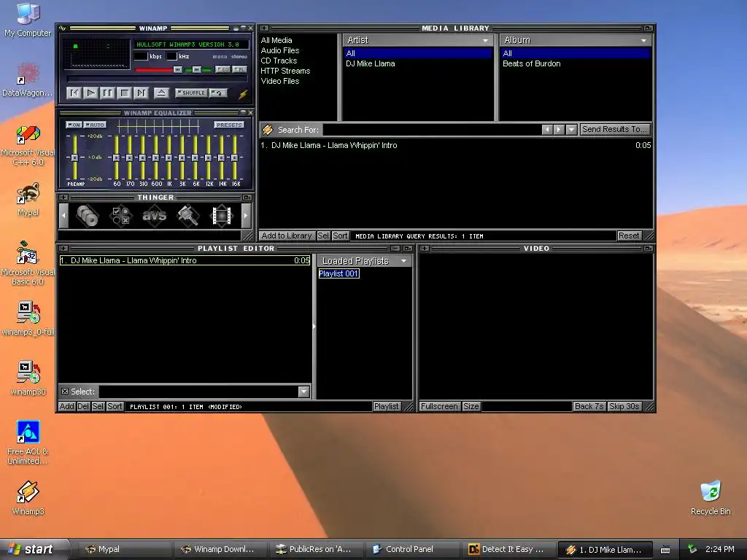747x560 pixels.
Task: Toggle the EQ window button in Winamp
Action: point(223,69)
